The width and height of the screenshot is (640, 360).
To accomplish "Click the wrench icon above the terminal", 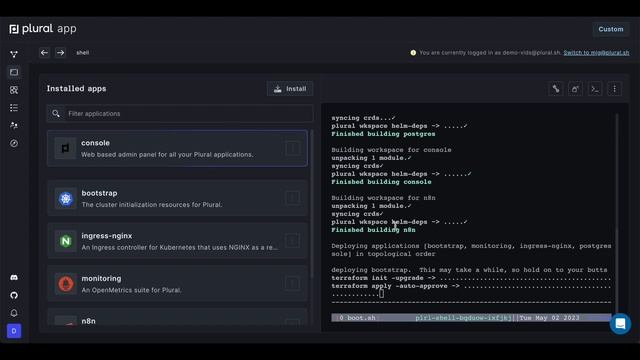I will coord(556,89).
